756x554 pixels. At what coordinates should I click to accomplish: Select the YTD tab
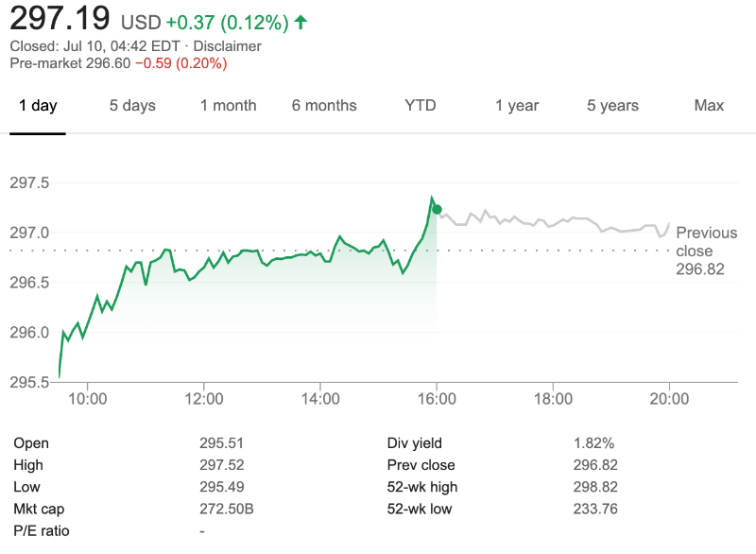pos(421,106)
